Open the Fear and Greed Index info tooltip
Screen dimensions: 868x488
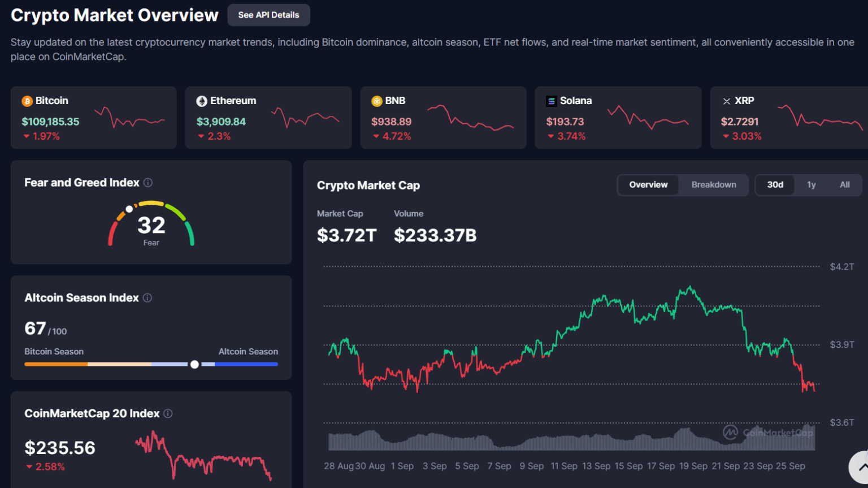(148, 182)
